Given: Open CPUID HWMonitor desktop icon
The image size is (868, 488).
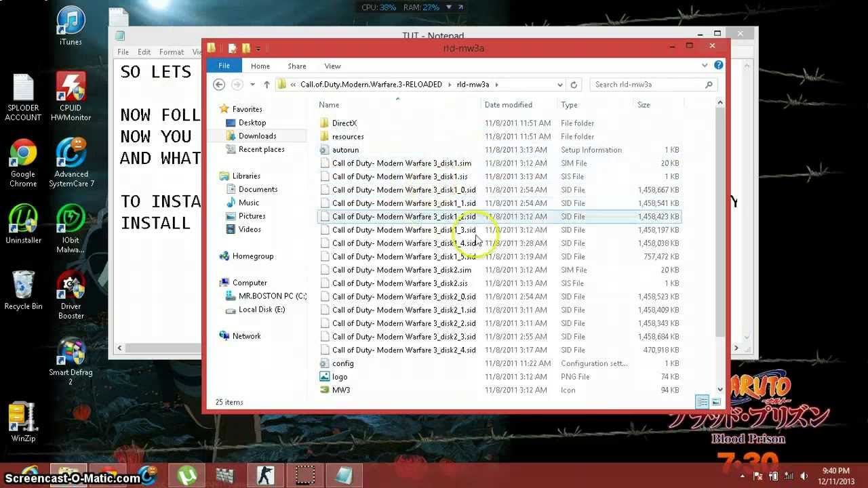Looking at the screenshot, I should 71,96.
